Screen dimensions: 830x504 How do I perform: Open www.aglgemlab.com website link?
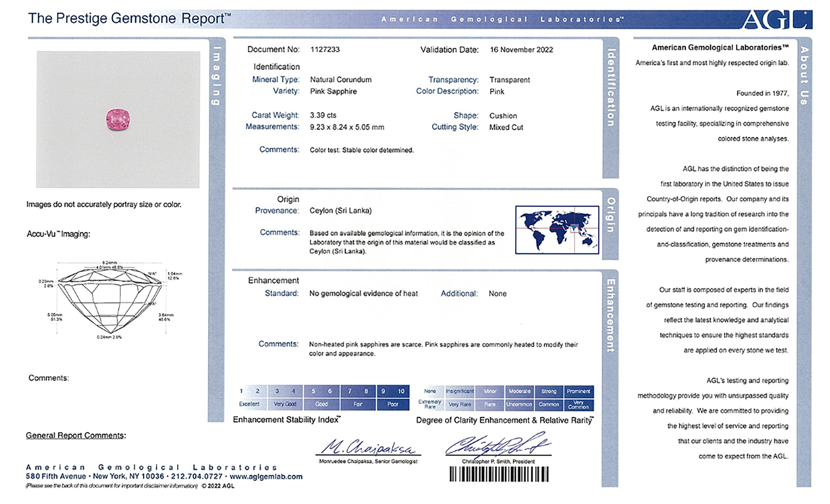tap(266, 476)
